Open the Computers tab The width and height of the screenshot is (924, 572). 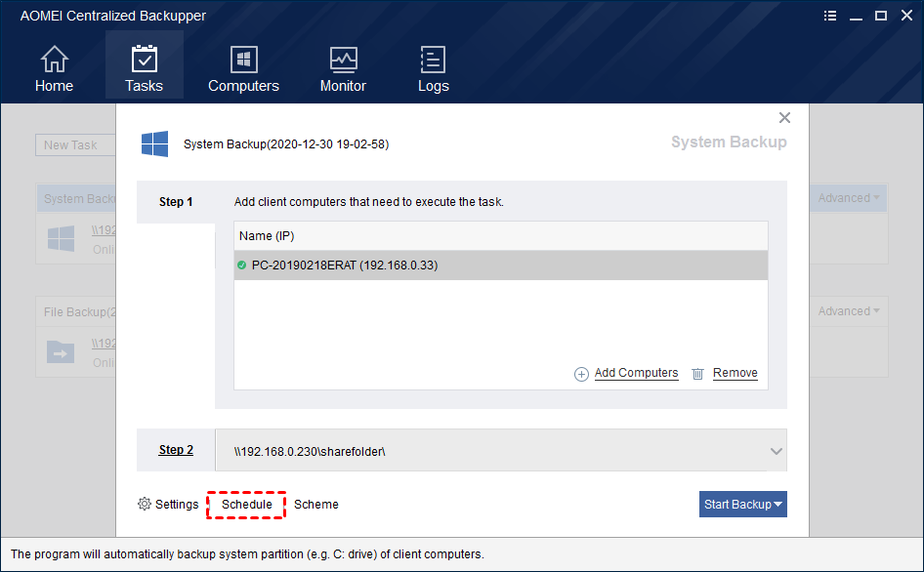pos(243,68)
